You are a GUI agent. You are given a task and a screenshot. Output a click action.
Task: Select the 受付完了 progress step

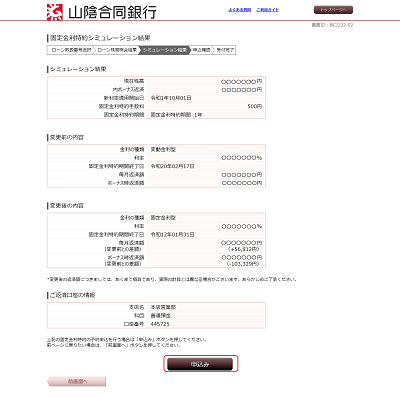click(225, 50)
